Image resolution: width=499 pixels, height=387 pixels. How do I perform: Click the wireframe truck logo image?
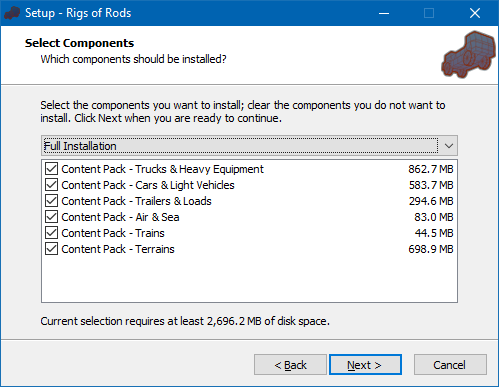[x=469, y=54]
